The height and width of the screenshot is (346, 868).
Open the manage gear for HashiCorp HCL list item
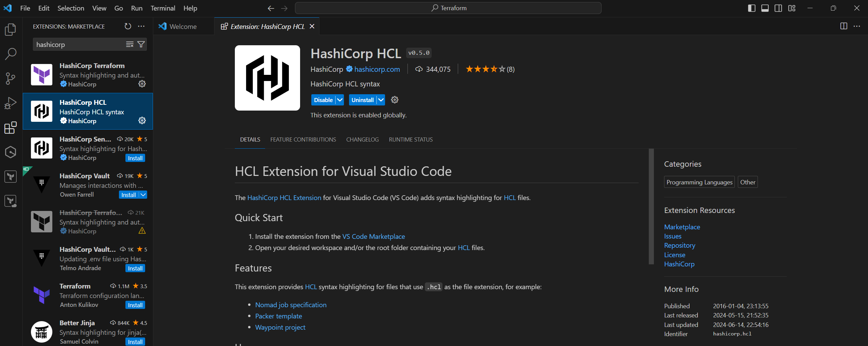pos(142,120)
